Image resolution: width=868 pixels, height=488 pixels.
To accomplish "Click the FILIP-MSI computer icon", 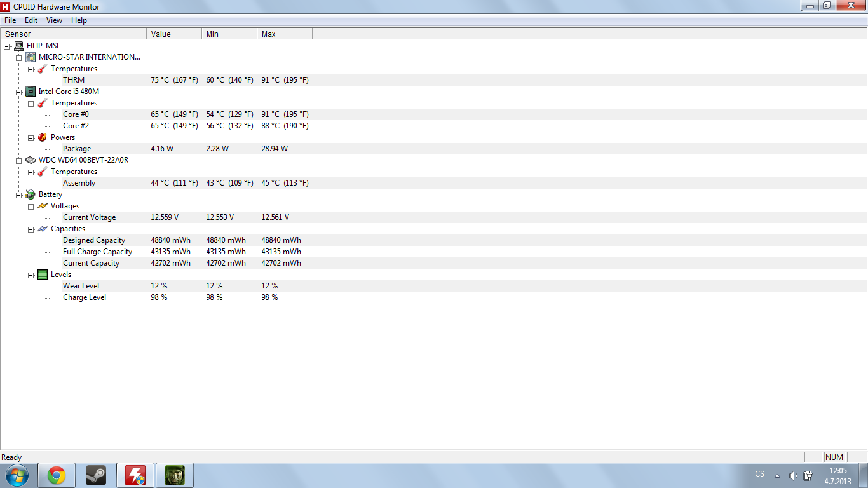I will click(x=18, y=46).
